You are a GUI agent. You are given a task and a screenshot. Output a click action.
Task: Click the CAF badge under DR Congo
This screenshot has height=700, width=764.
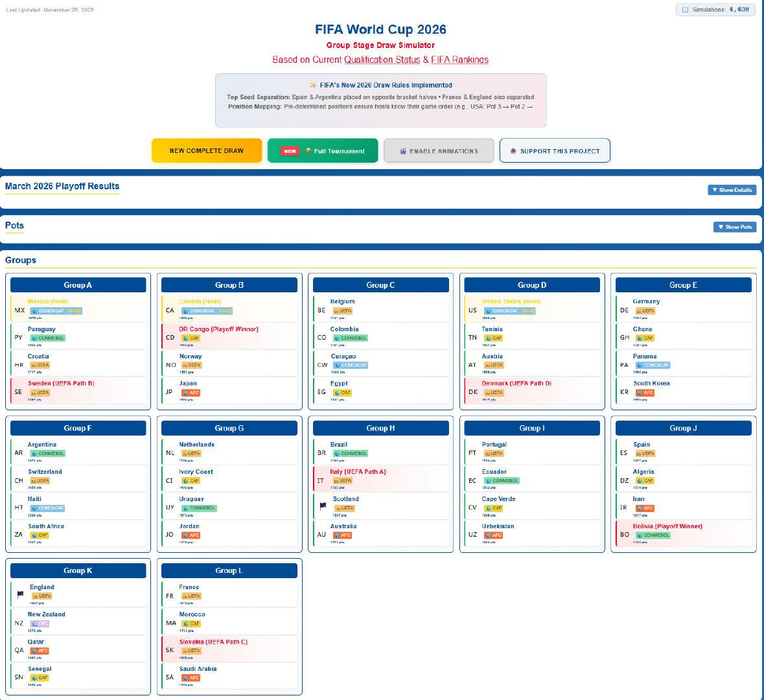[x=191, y=338]
